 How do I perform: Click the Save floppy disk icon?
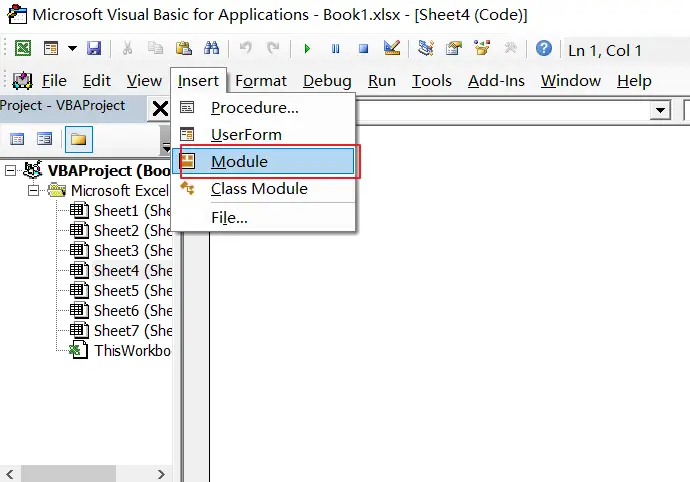[94, 48]
